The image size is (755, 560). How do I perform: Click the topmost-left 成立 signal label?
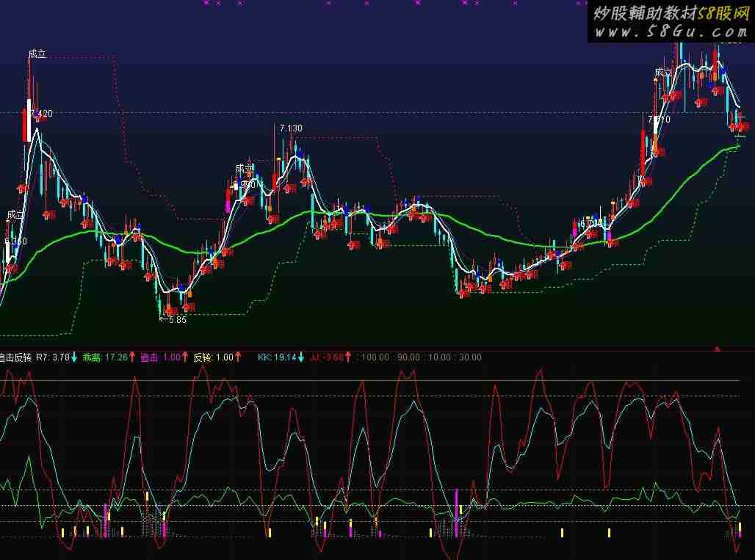click(37, 54)
